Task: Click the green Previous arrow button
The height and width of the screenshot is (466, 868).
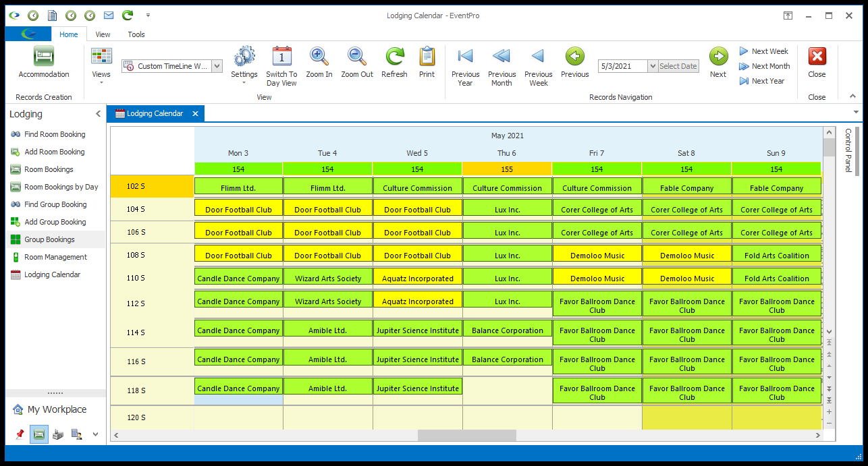Action: (x=575, y=56)
